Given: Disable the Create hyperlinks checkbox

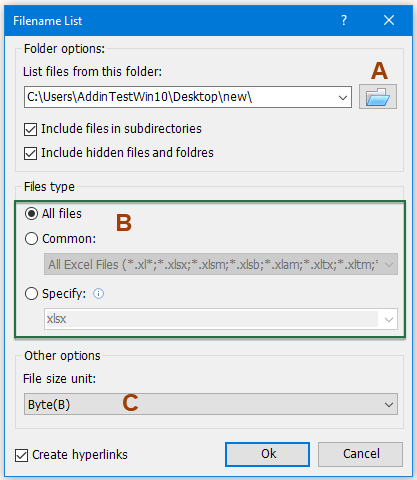Looking at the screenshot, I should (x=21, y=455).
